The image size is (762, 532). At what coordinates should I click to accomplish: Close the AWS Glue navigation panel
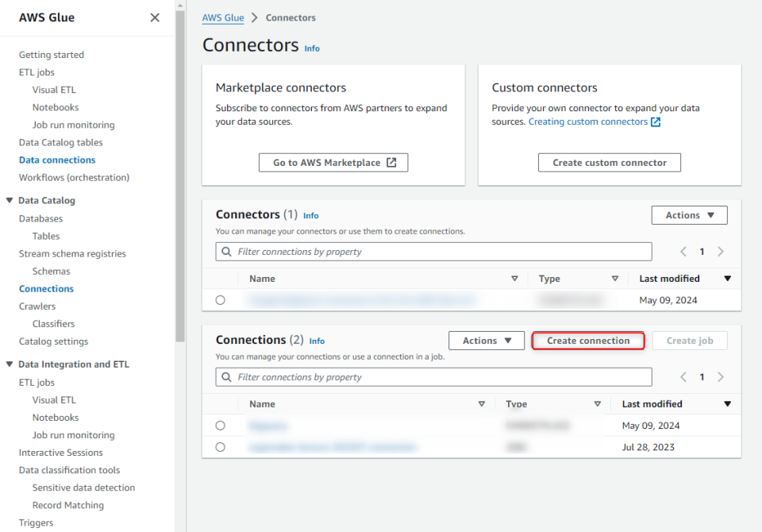coord(155,17)
